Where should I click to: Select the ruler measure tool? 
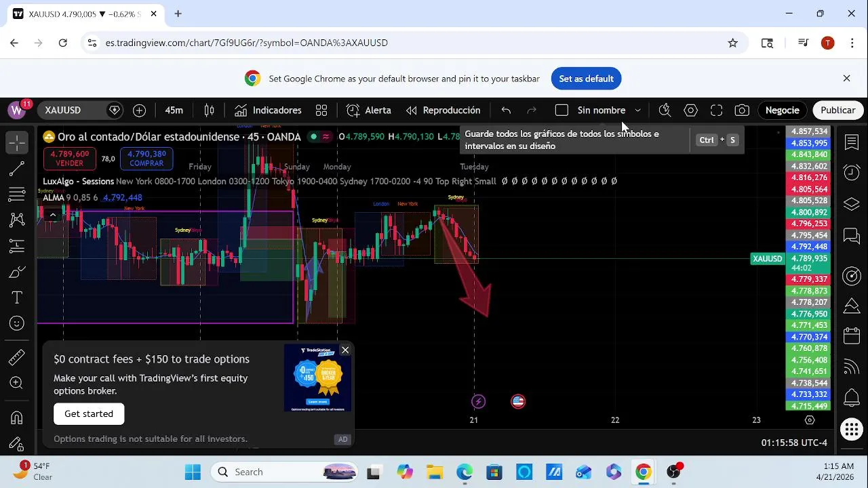tap(17, 357)
